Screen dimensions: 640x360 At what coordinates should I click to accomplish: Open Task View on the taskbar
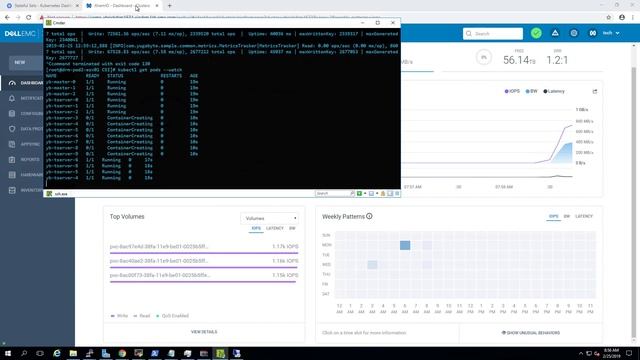coord(40,353)
